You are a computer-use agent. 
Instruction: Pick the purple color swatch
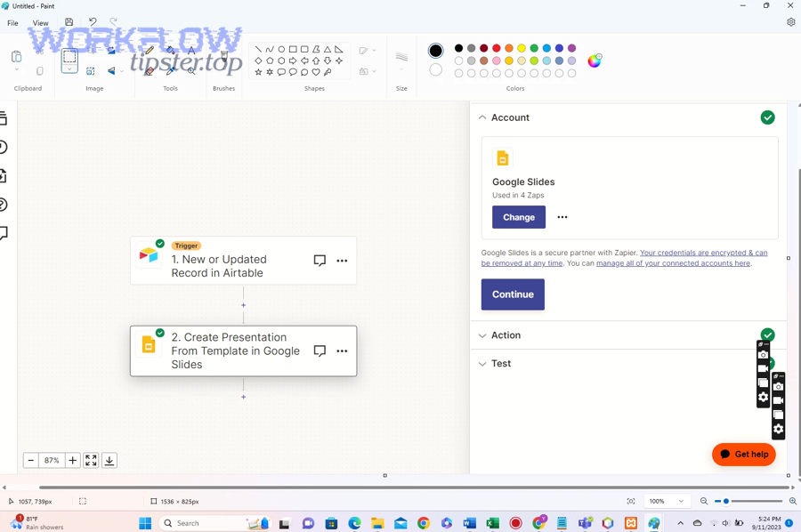(571, 48)
